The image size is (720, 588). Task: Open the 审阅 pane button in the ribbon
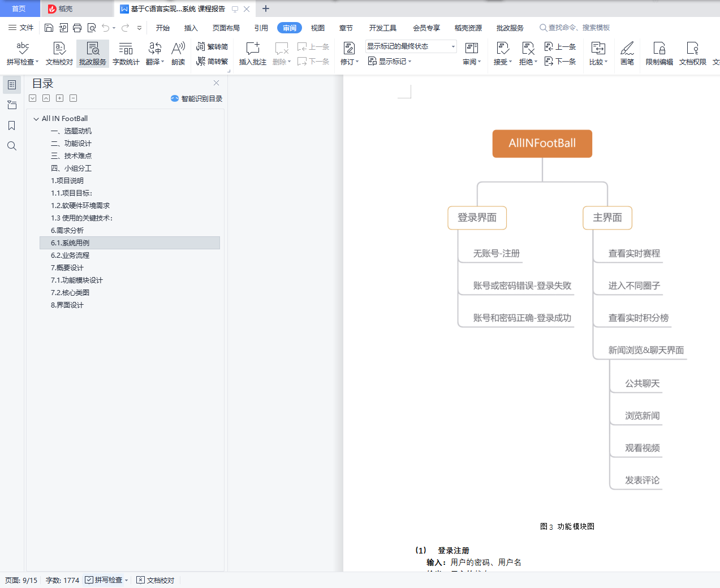point(472,53)
